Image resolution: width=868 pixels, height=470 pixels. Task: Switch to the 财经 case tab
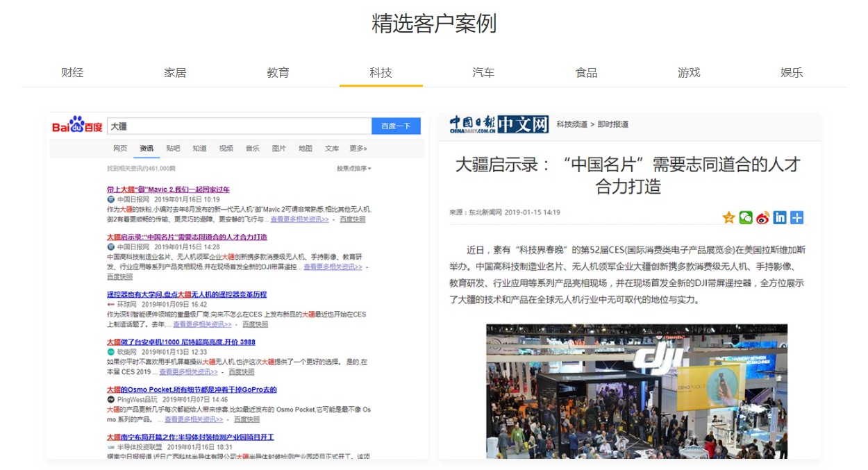72,72
